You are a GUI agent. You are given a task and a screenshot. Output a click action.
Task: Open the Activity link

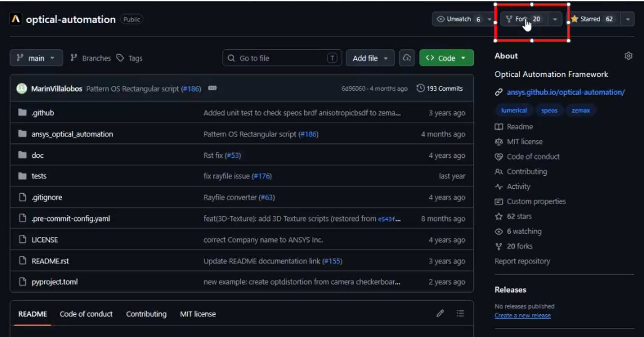513,186
